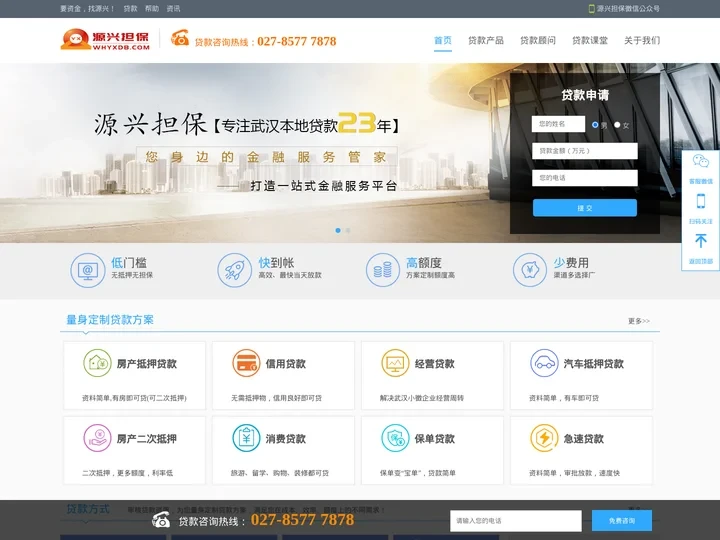Open the 贷款课堂 navigation menu

[590, 40]
